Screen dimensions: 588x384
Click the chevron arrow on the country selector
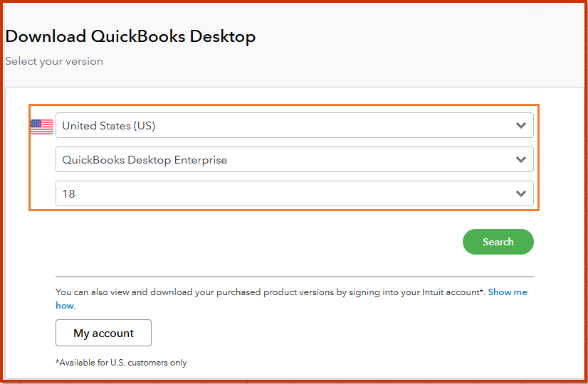(521, 126)
